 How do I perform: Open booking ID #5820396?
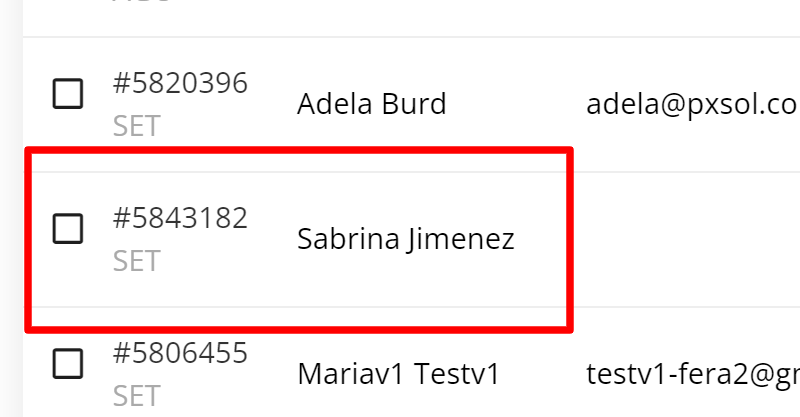pos(180,84)
